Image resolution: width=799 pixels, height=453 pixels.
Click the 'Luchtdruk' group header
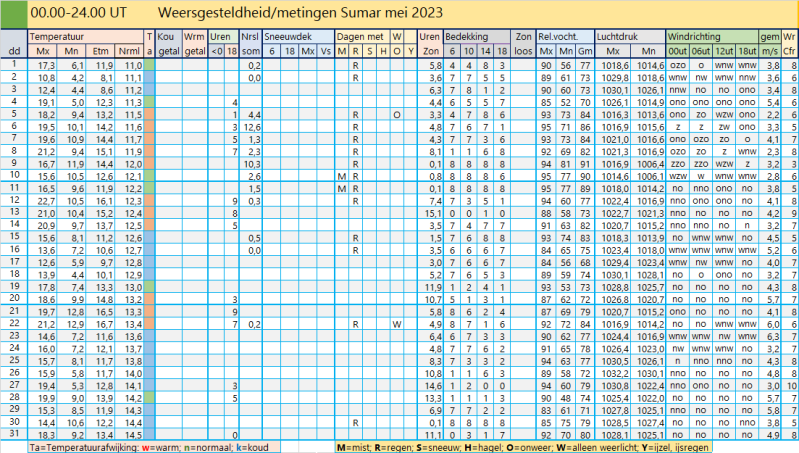(x=630, y=37)
